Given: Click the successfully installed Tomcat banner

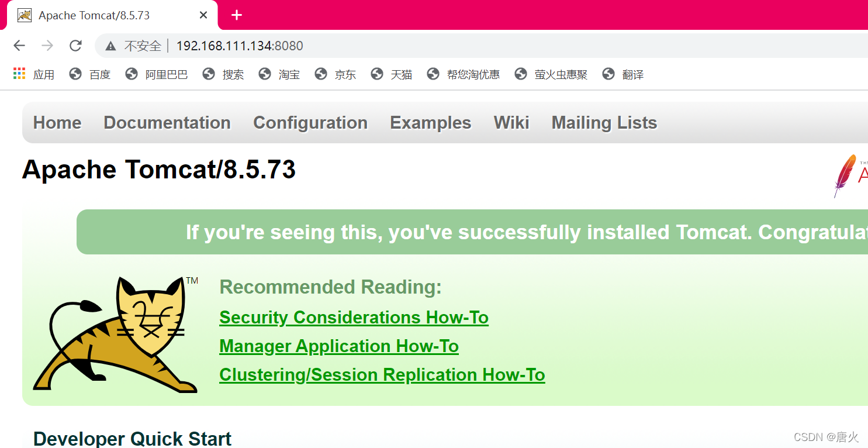Looking at the screenshot, I should pos(472,232).
